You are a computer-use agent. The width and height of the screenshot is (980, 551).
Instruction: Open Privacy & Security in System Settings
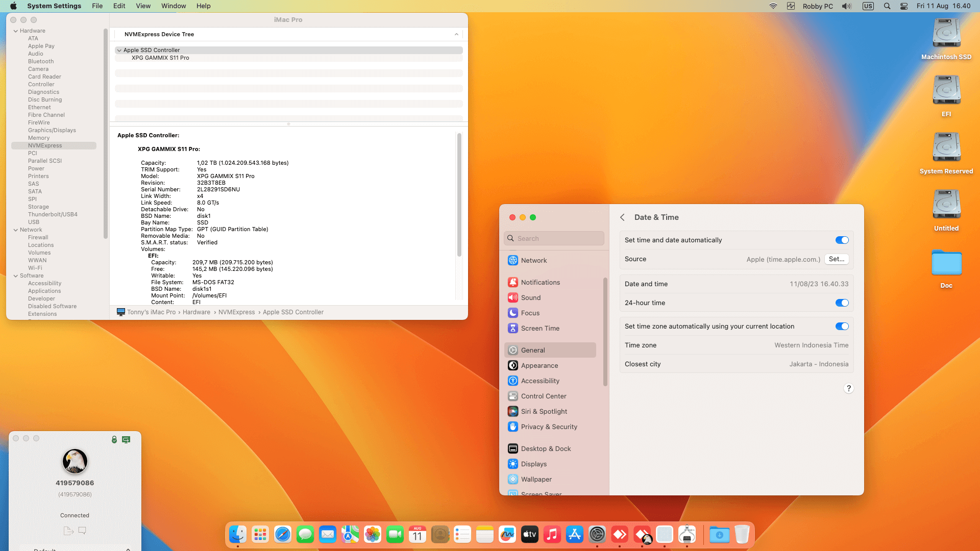click(550, 427)
